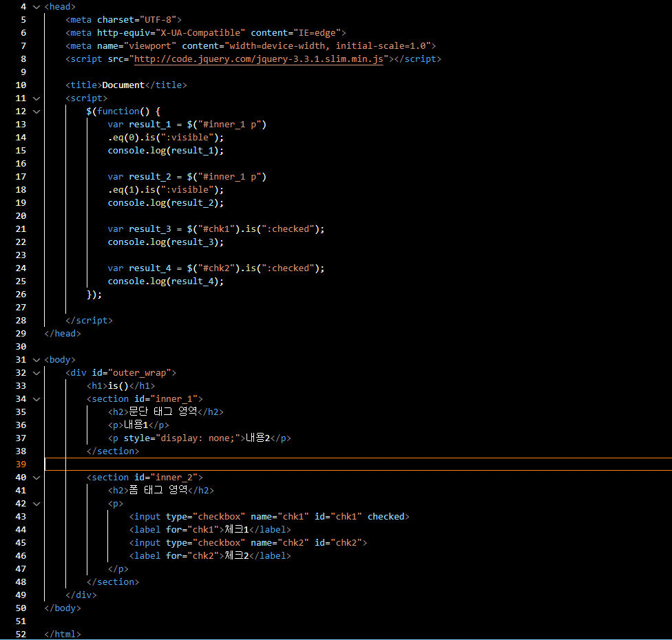Click the closing </div> tag
Image resolution: width=672 pixels, height=640 pixels.
(x=81, y=595)
